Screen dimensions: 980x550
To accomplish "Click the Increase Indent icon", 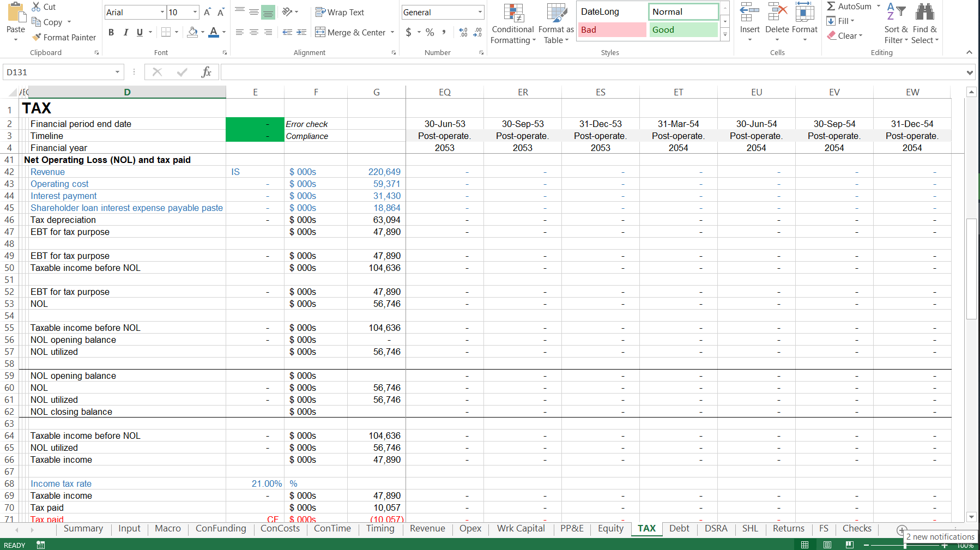I will click(301, 32).
